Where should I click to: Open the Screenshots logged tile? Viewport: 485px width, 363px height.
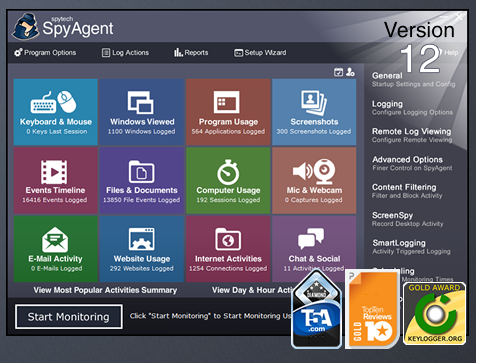point(314,112)
